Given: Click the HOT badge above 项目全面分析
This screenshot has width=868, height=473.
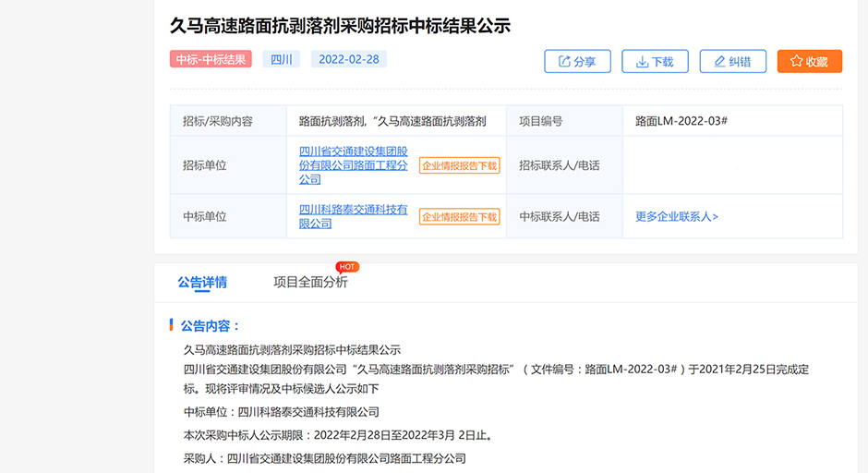Looking at the screenshot, I should coord(347,267).
